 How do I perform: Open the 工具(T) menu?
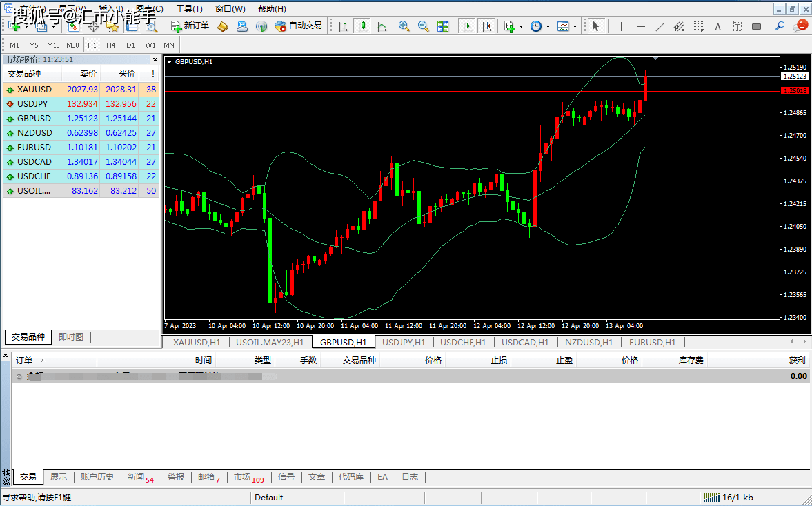(189, 9)
